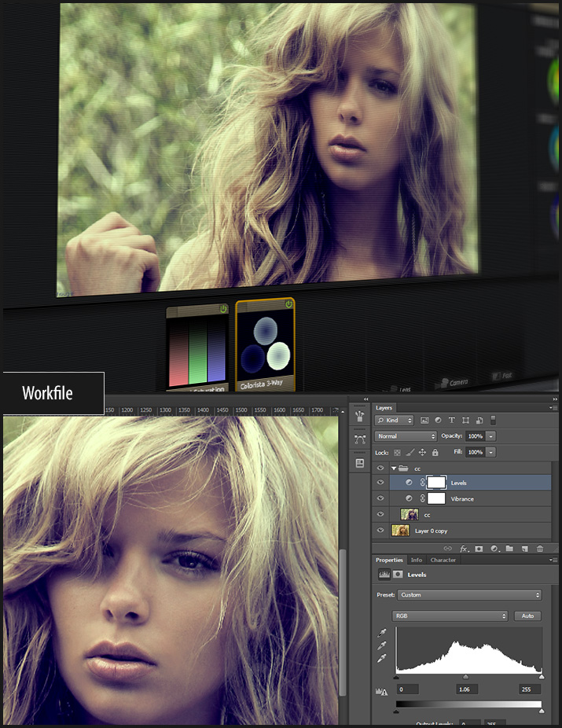The width and height of the screenshot is (562, 728).
Task: Click the Auto levels button
Action: click(x=527, y=616)
